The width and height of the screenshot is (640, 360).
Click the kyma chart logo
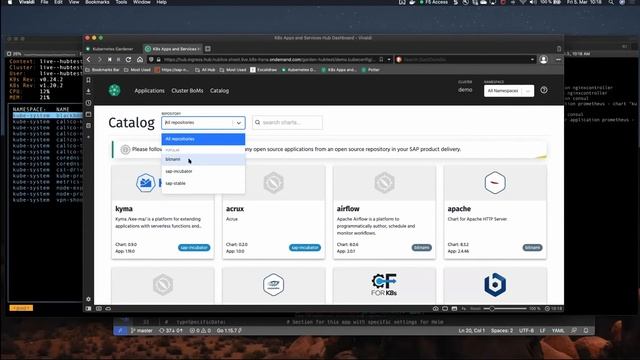(x=146, y=182)
